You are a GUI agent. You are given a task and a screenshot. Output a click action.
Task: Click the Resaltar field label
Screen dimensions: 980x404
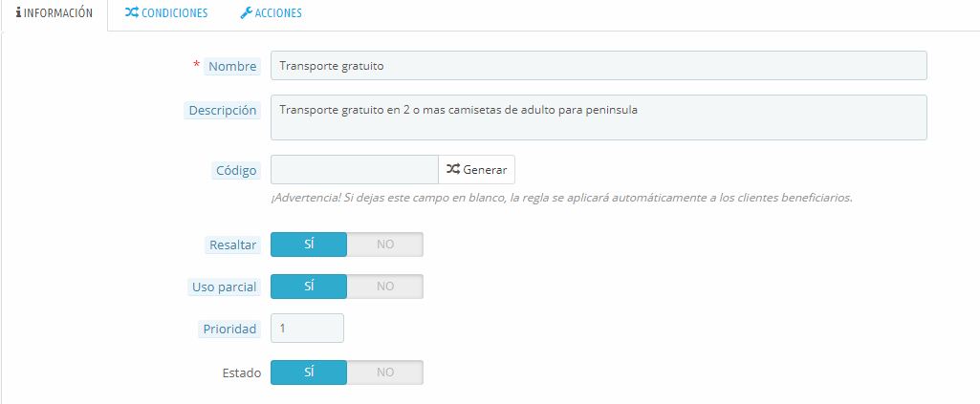pos(232,245)
